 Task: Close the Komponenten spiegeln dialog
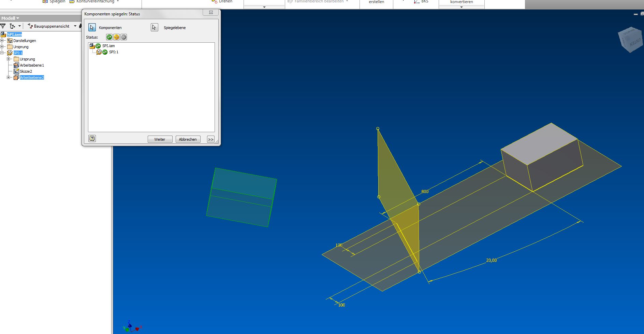tap(211, 12)
